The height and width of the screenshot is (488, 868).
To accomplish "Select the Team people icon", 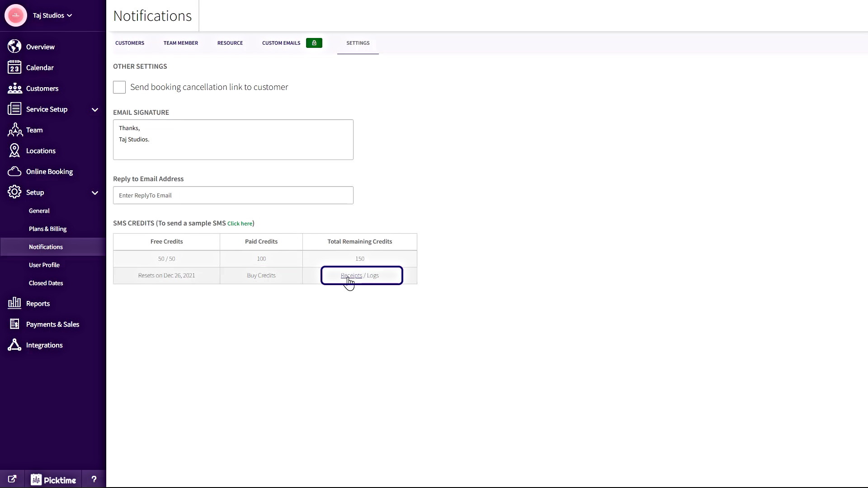I will [14, 130].
